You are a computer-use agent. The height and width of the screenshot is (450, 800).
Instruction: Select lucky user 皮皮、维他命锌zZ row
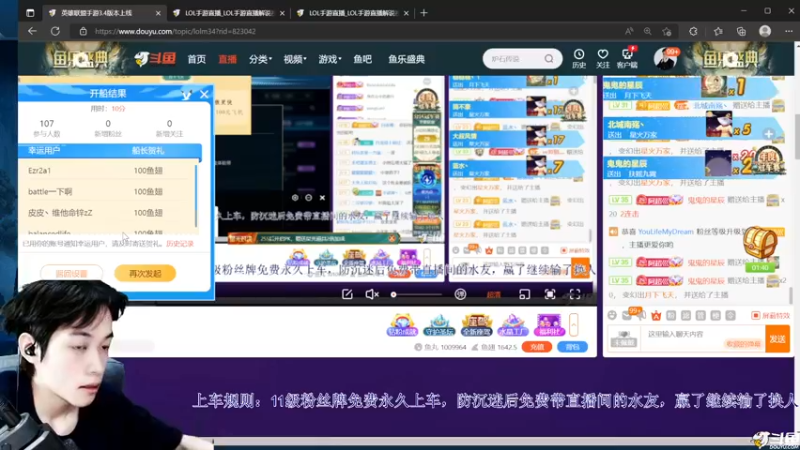[x=107, y=213]
